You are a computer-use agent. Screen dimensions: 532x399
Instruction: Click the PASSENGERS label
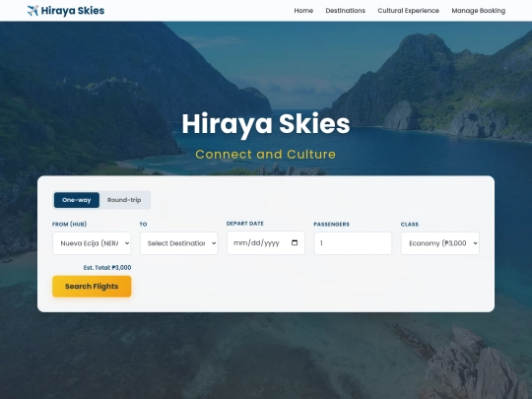331,224
